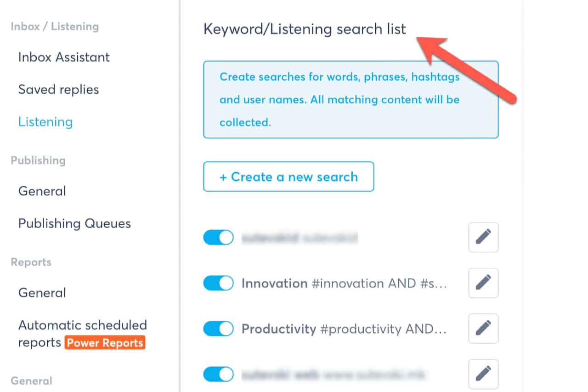Click the blue search info box

coord(351,99)
